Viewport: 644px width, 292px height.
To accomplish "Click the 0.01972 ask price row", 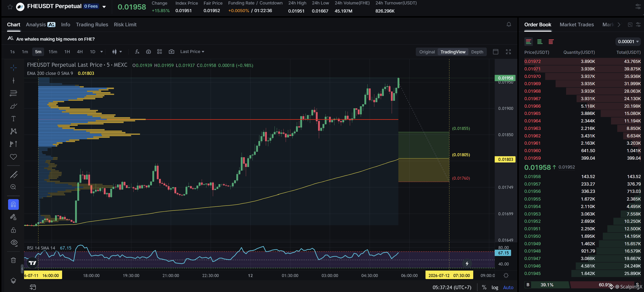I will click(582, 61).
